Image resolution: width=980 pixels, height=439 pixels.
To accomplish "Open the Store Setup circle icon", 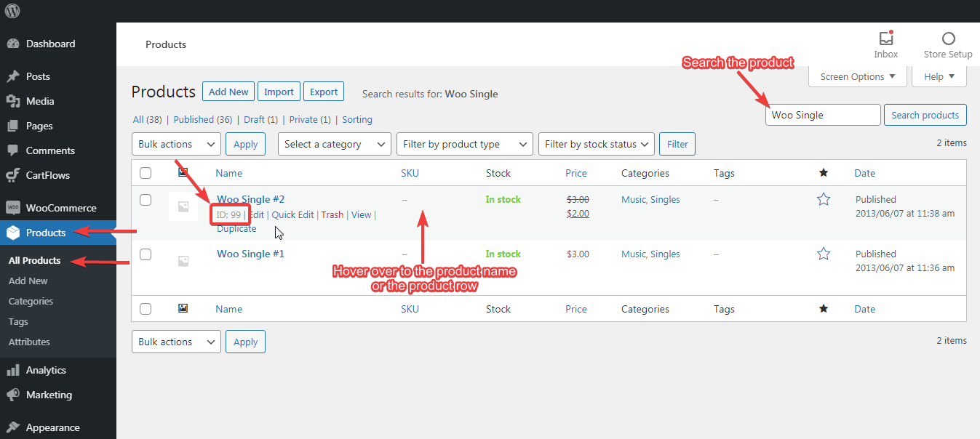I will click(948, 39).
